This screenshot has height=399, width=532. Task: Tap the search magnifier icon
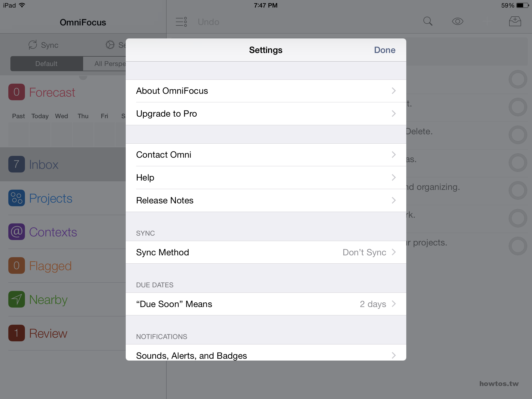coord(428,21)
